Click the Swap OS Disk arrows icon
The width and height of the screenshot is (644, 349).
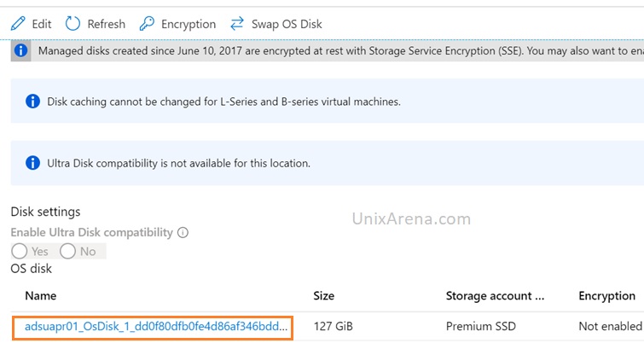[237, 23]
